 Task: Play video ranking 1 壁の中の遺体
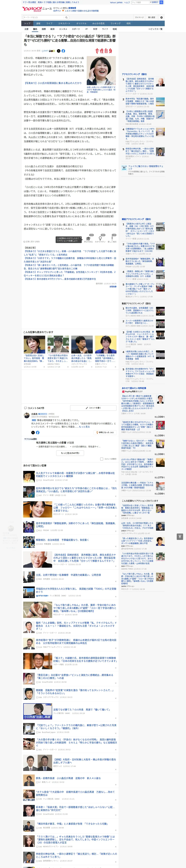click(160, 311)
